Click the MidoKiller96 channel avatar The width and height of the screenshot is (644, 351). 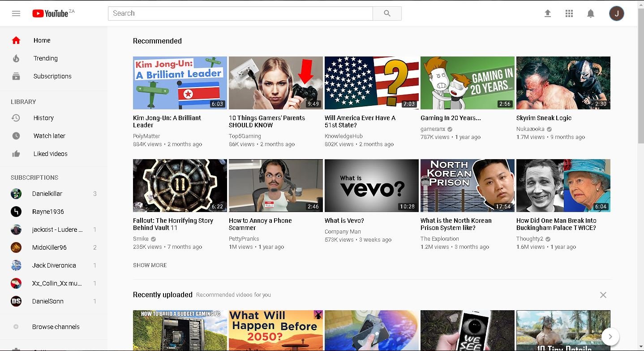[16, 247]
